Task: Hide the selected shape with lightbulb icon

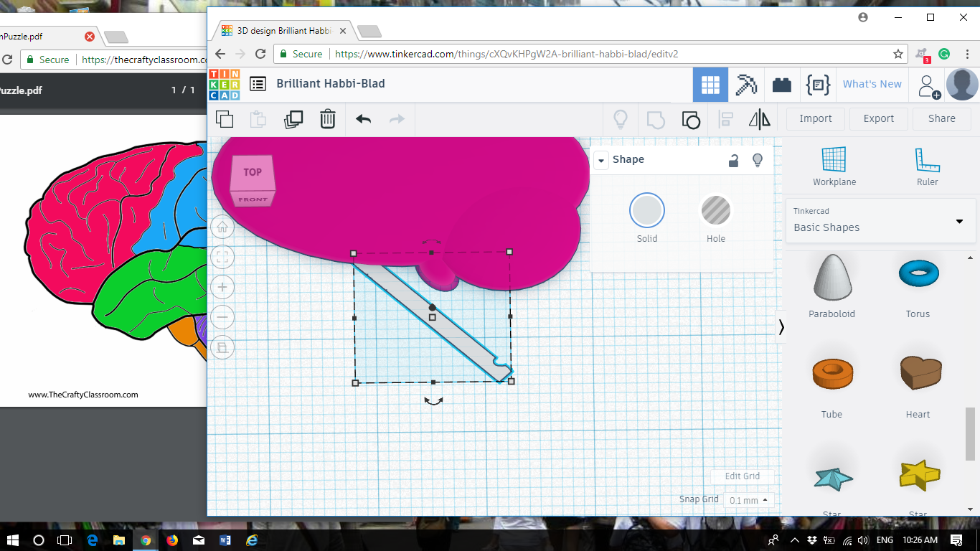Action: coord(757,161)
